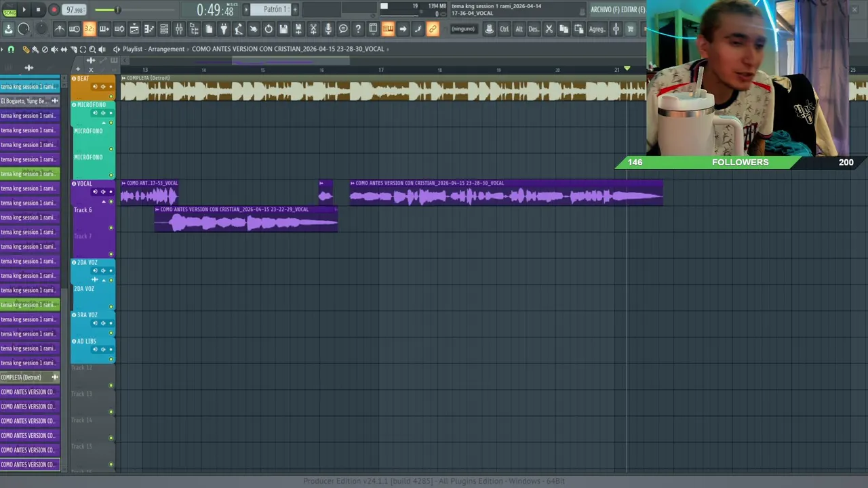This screenshot has height=488, width=868.
Task: Click the plus button next to Patrón 1
Action: [x=294, y=9]
